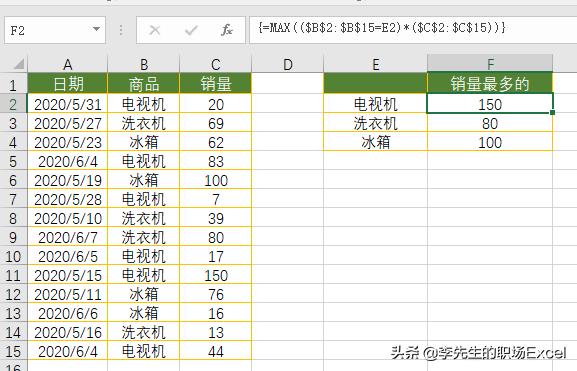Click sales cell with value 83

[x=216, y=161]
